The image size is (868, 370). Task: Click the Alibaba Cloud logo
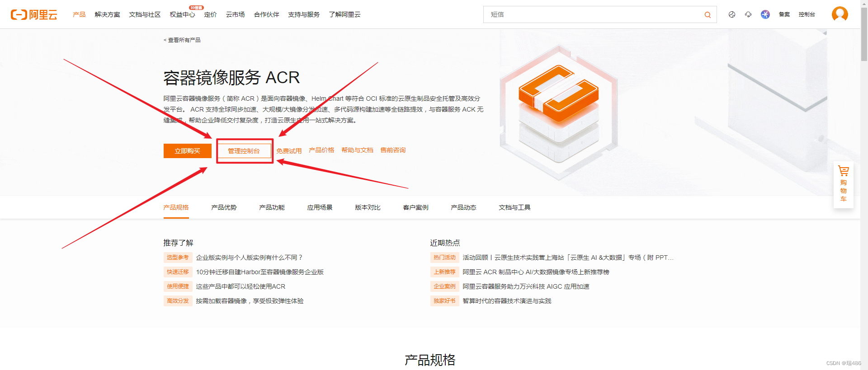click(x=34, y=14)
